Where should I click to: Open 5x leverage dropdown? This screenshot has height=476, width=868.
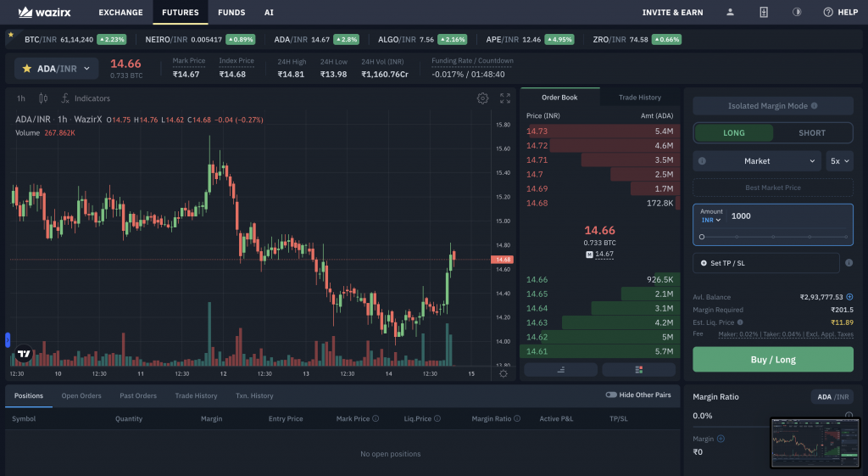(839, 161)
